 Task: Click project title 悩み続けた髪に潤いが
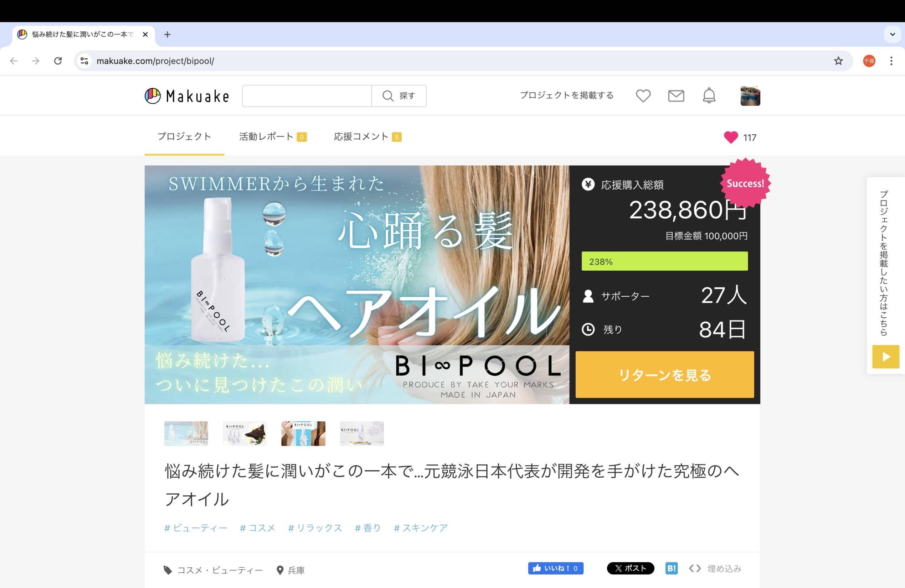(x=452, y=485)
